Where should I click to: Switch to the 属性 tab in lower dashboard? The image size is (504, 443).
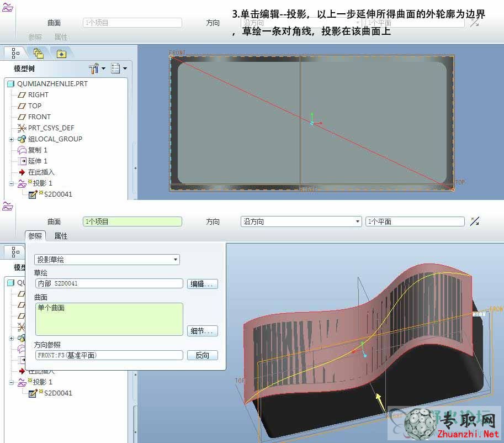pyautogui.click(x=61, y=236)
